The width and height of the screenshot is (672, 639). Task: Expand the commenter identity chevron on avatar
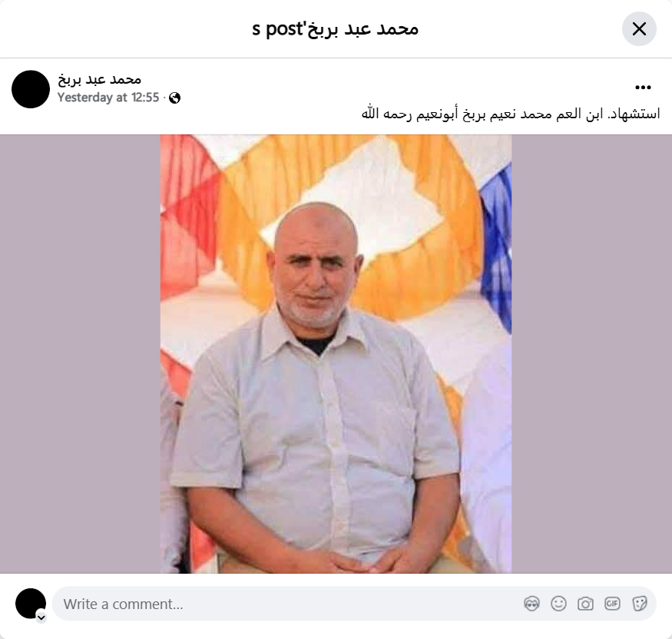[x=41, y=617]
